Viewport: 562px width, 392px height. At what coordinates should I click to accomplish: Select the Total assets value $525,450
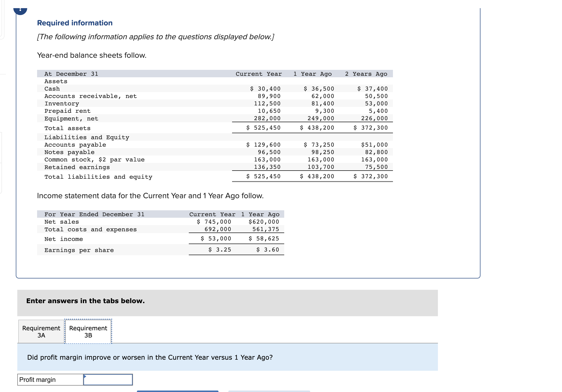[x=263, y=128]
